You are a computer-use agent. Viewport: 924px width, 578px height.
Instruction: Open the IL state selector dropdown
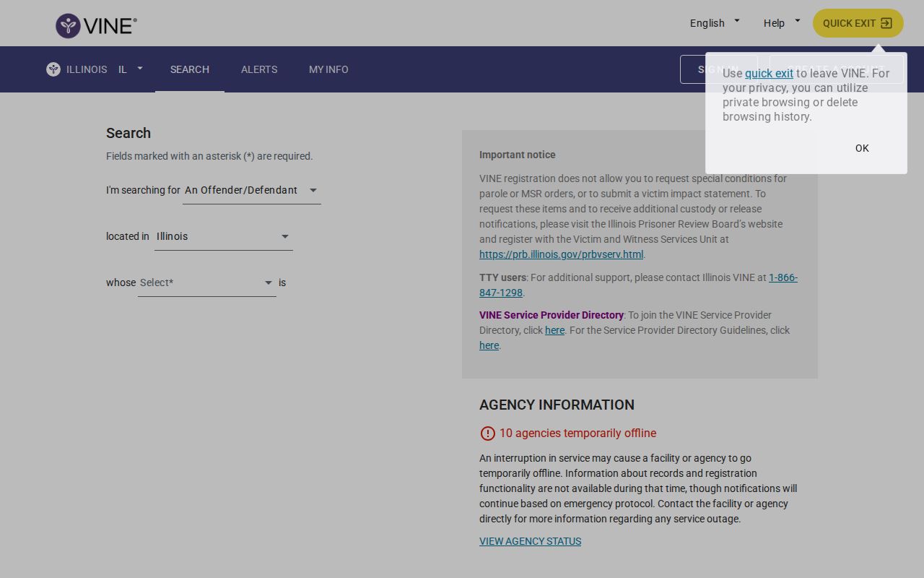[131, 69]
